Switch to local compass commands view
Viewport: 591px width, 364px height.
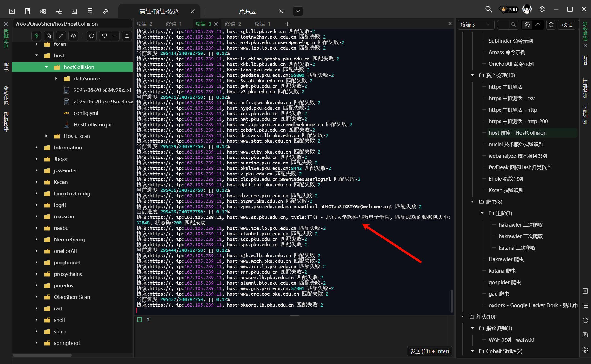527,25
